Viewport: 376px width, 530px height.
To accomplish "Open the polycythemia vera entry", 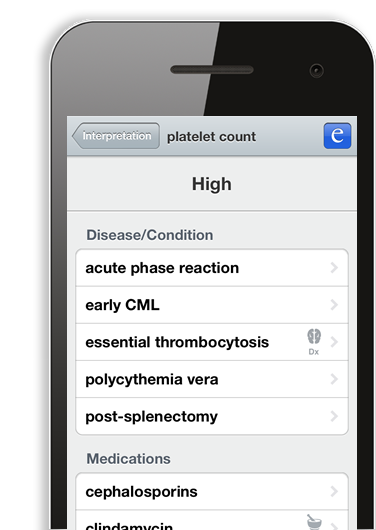I will pyautogui.click(x=212, y=379).
